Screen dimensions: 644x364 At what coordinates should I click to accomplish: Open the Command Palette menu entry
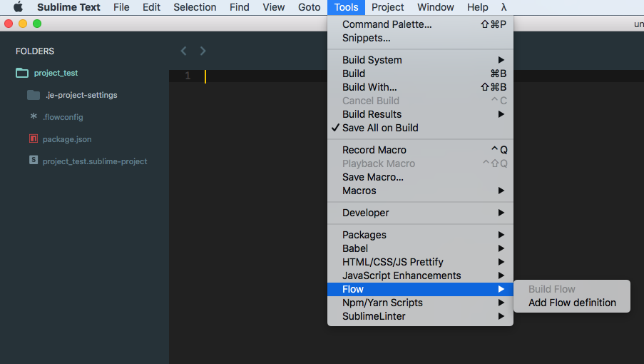tap(387, 24)
